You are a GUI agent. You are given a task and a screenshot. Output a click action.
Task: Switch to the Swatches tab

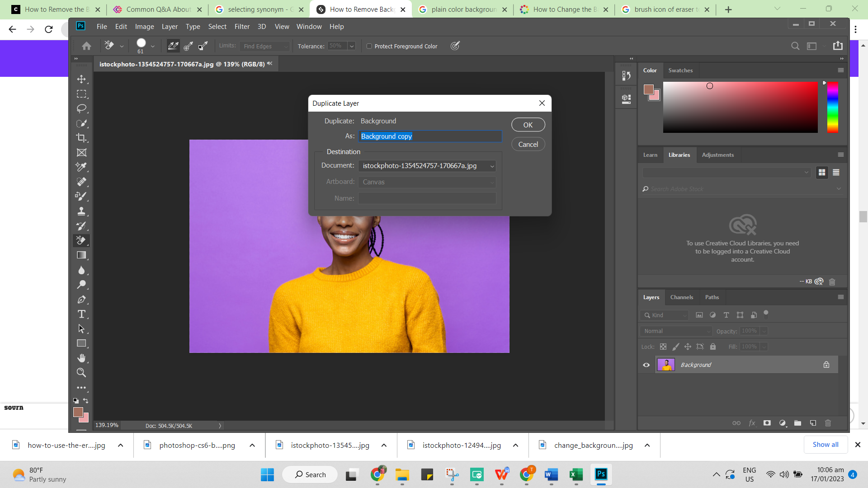pyautogui.click(x=680, y=70)
